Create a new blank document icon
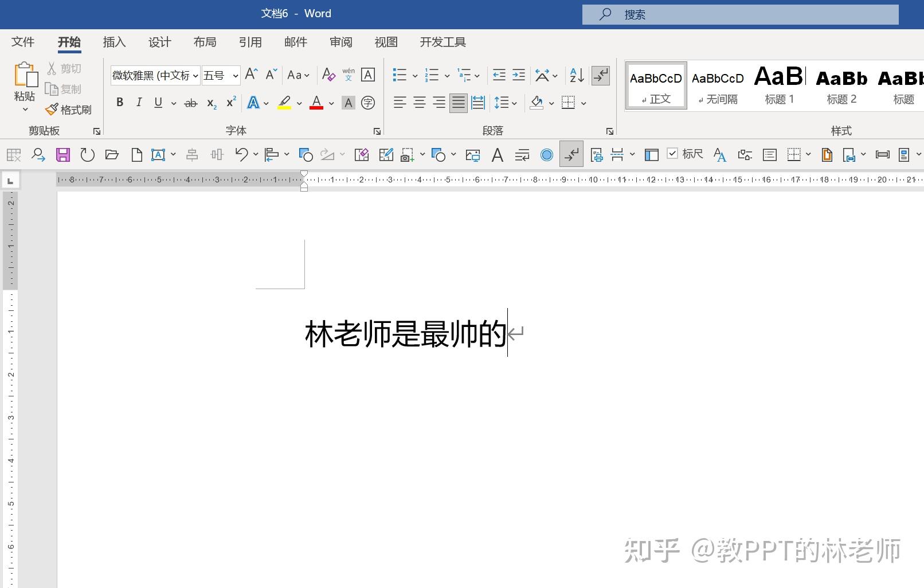This screenshot has width=924, height=588. (x=136, y=154)
